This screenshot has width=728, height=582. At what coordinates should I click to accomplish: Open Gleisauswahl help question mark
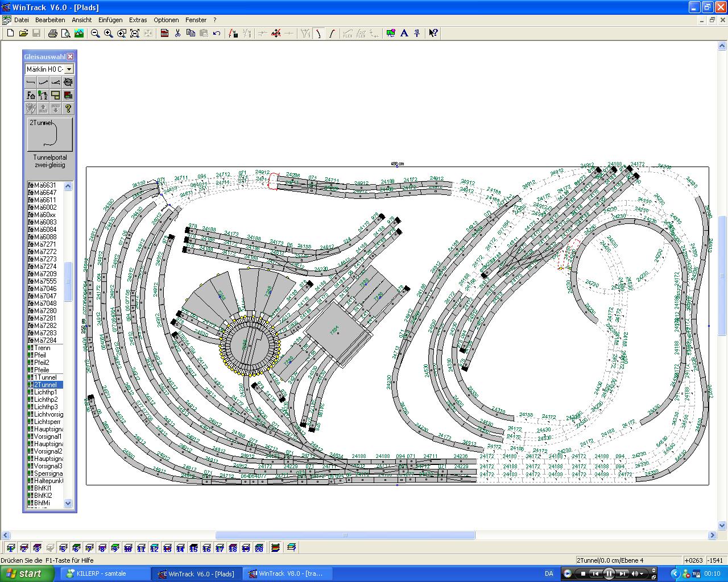68,109
